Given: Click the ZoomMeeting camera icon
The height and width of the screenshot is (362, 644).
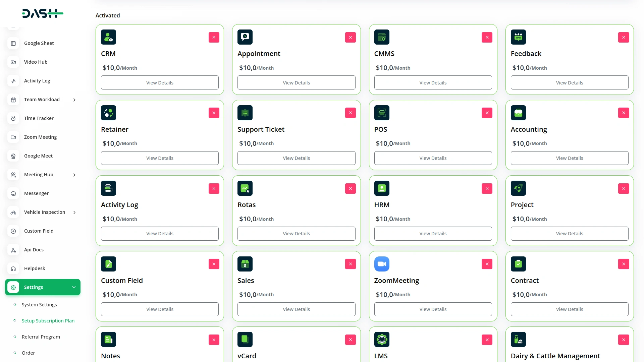Looking at the screenshot, I should click(x=382, y=264).
